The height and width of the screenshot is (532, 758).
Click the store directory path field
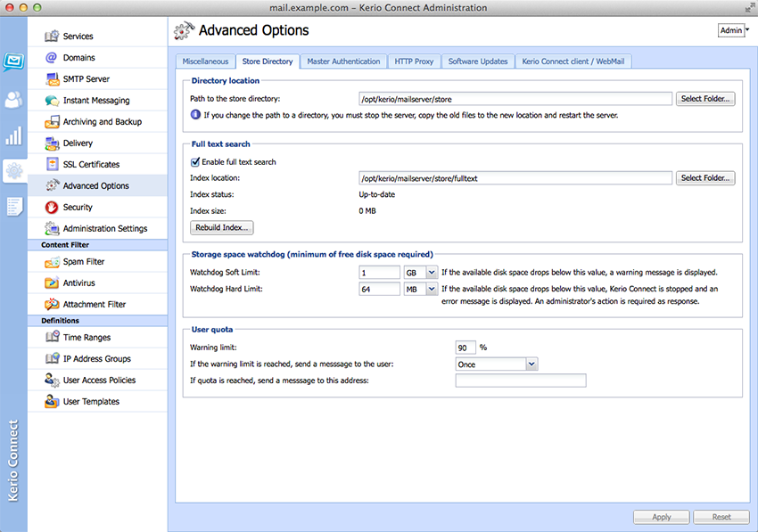coord(515,99)
